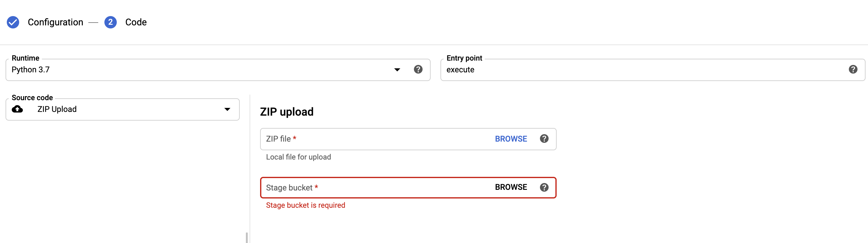Click the ZIP file help question icon
The height and width of the screenshot is (243, 868).
[x=544, y=139]
